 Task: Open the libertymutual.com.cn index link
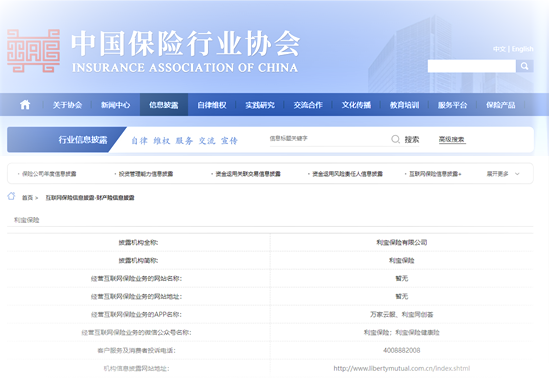point(402,368)
